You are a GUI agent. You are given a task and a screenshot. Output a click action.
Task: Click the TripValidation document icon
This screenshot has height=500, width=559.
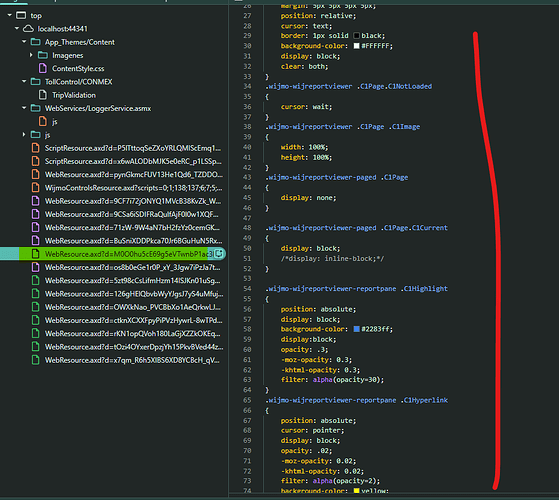point(43,95)
